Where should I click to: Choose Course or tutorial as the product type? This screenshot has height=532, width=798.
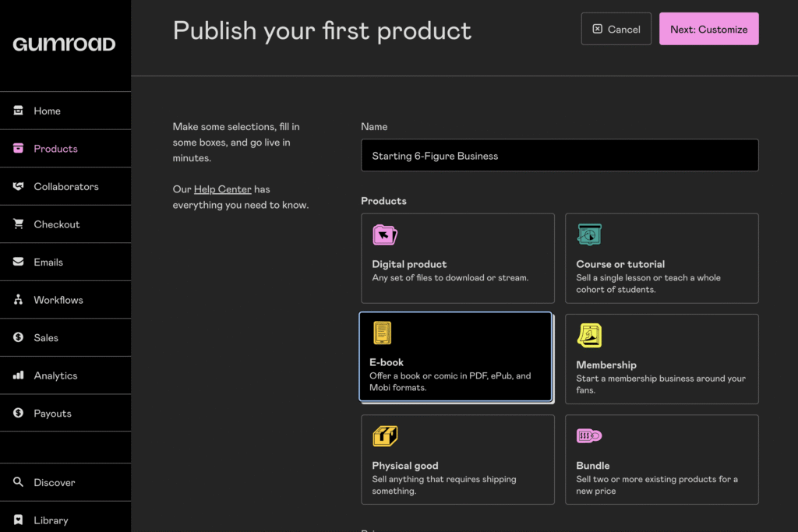pos(662,258)
